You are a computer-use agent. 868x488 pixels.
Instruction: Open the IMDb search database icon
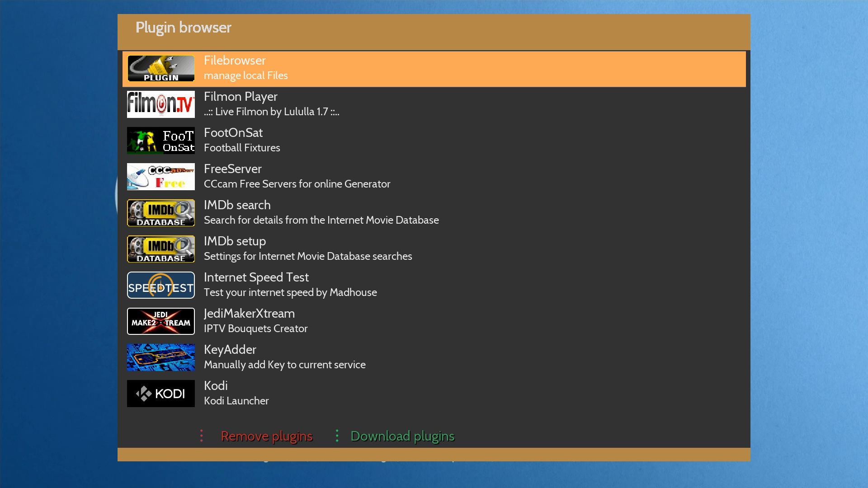click(161, 213)
